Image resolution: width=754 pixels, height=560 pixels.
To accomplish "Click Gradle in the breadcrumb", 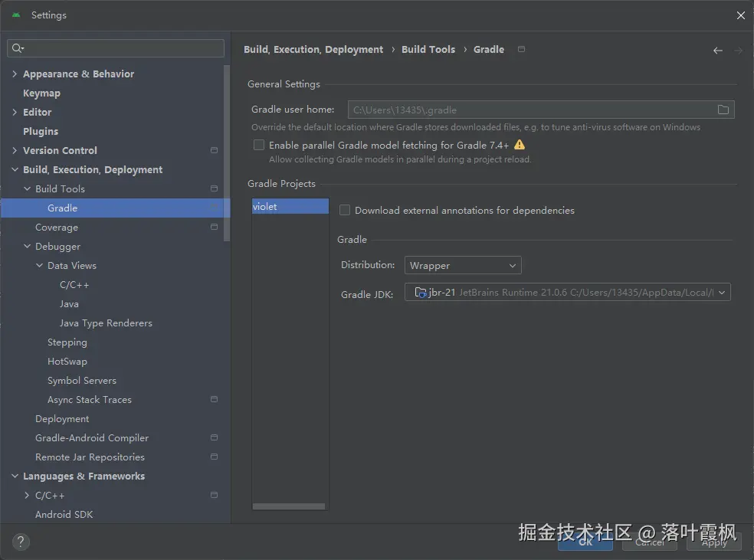I will [489, 49].
